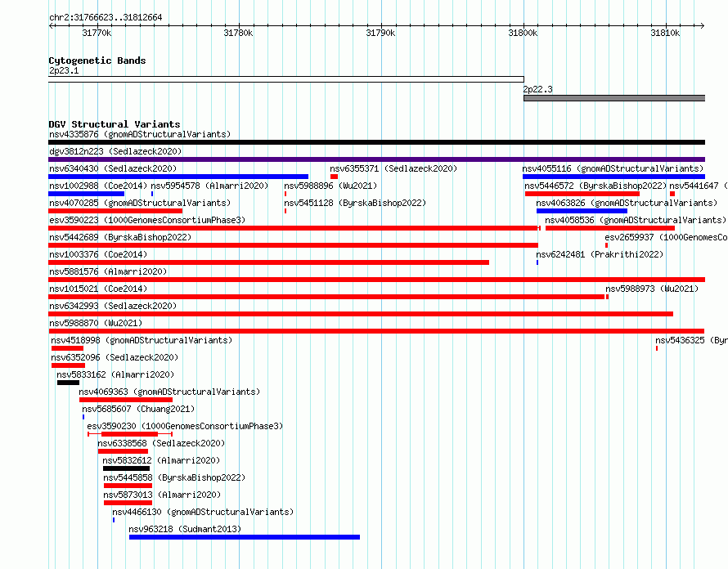Screen dimensions: 728x569
Task: Select nsv4058536 gnomADStructuralVariants label
Action: click(x=635, y=220)
